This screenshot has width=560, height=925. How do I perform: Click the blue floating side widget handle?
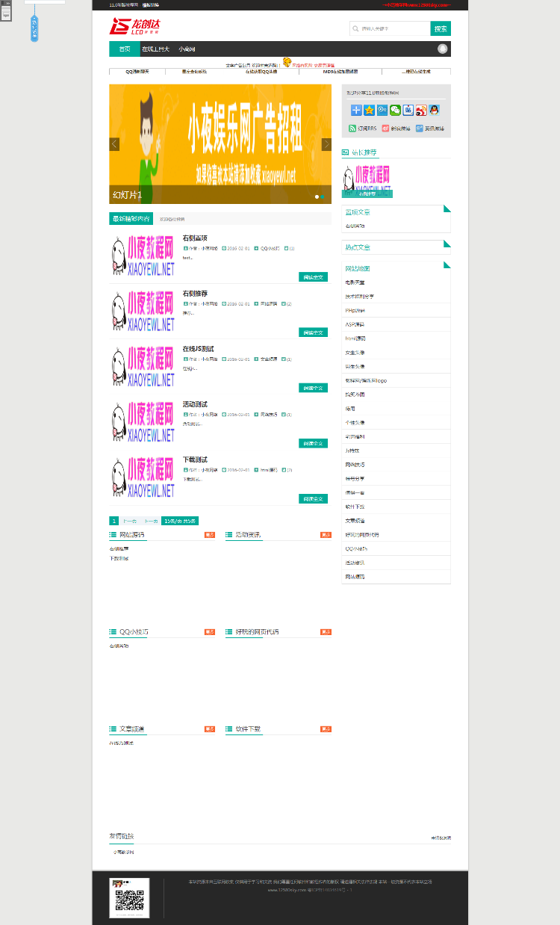(34, 27)
